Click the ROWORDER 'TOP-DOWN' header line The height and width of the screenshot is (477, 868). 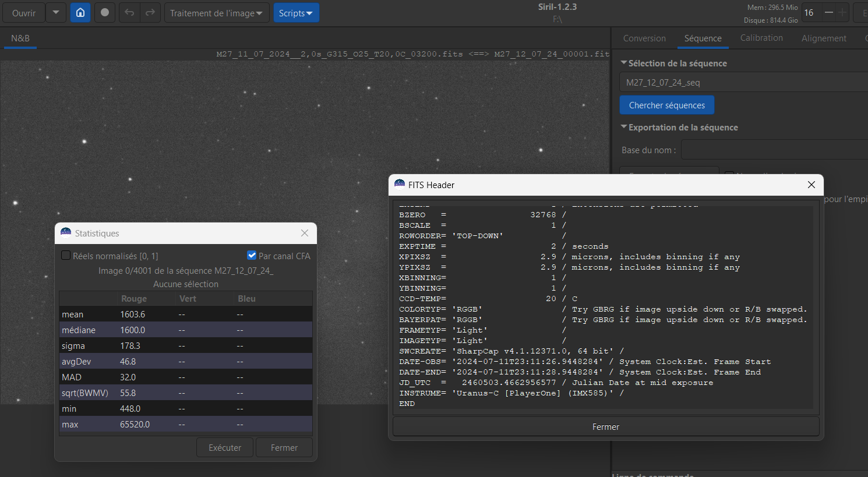point(483,236)
